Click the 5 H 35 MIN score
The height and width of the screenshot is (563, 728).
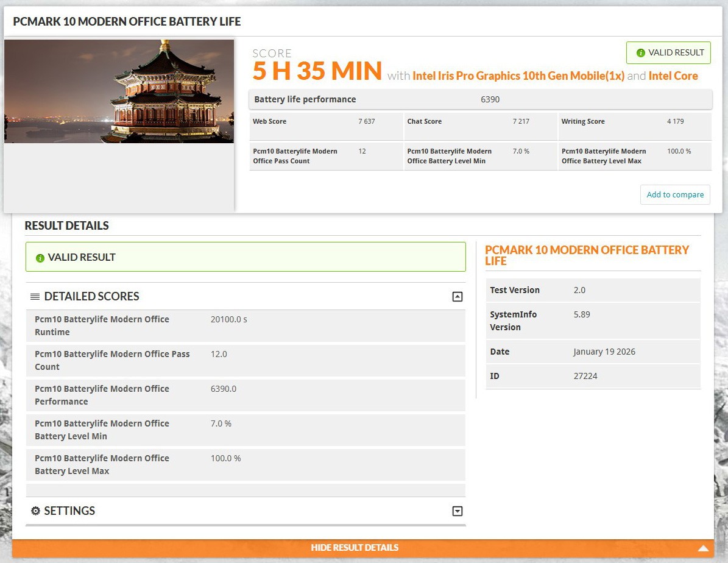tap(317, 71)
